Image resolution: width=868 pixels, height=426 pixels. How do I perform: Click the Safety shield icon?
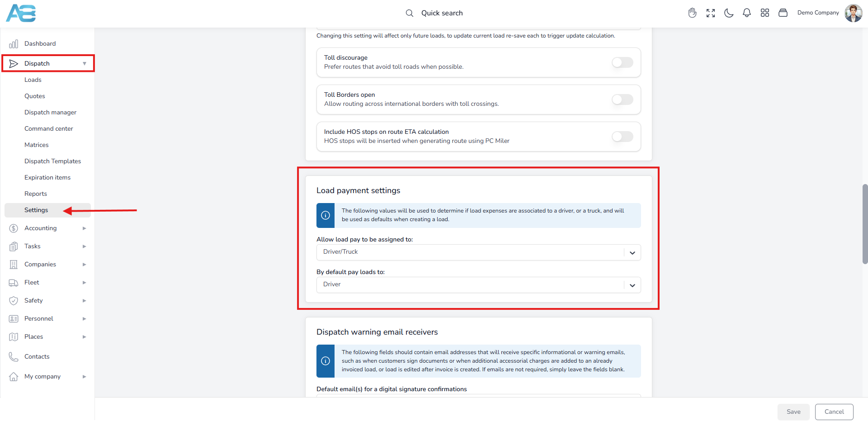tap(14, 301)
